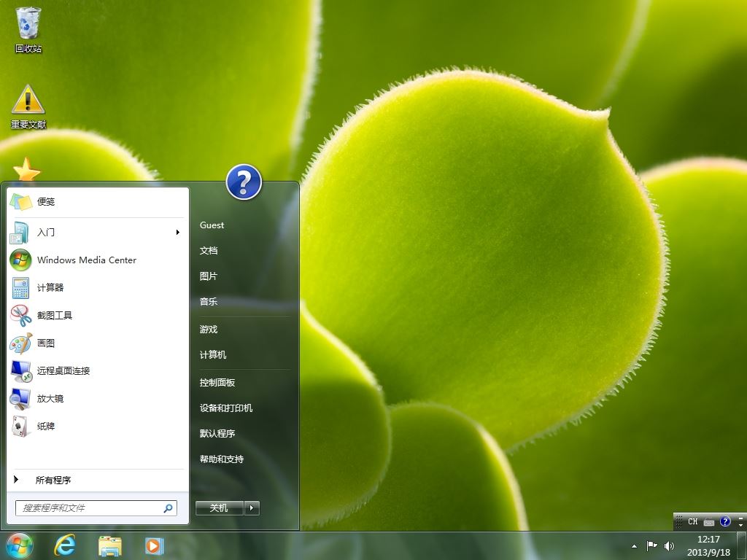The height and width of the screenshot is (560, 747).
Task: Click the volume speaker tray icon
Action: pos(669,545)
